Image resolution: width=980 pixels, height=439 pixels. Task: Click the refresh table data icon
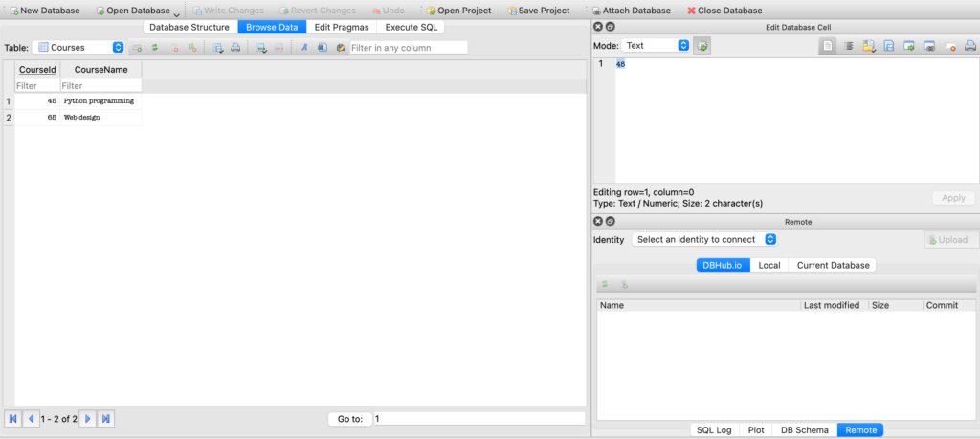[154, 47]
